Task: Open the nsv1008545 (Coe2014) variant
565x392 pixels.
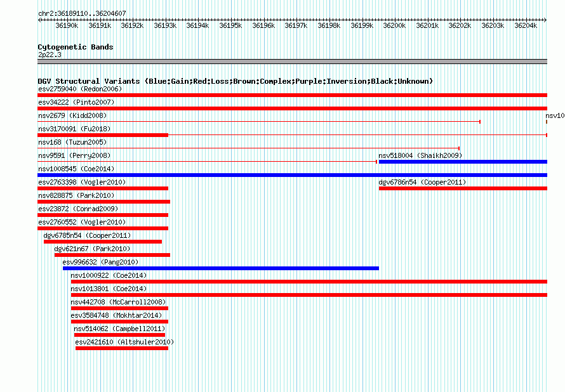Action: click(x=76, y=169)
